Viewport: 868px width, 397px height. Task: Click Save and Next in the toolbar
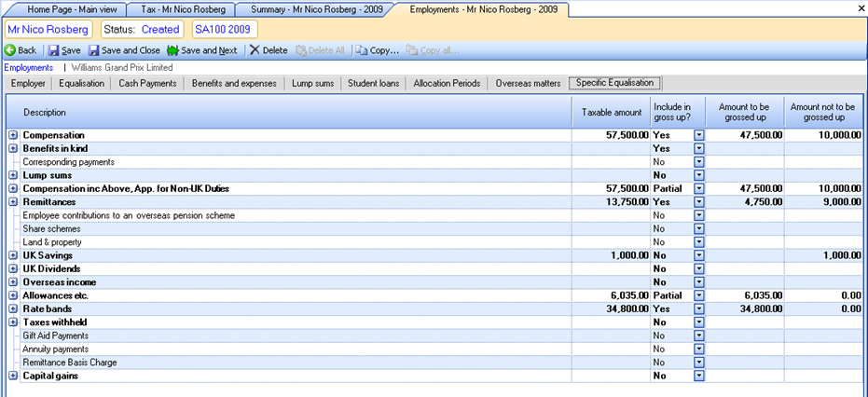[202, 50]
